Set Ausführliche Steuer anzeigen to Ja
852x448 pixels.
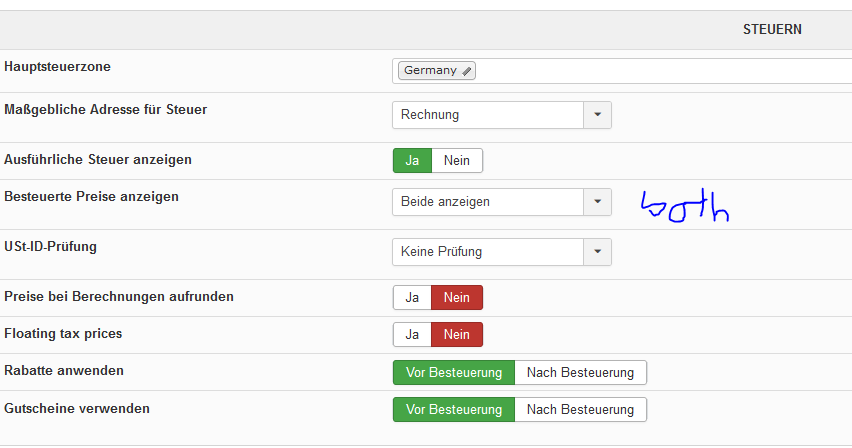(412, 160)
